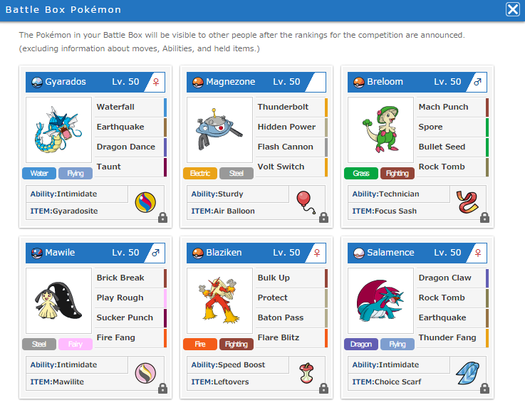Screen dimensions: 525x420
Task: Click the Gyarados sprite image
Action: [x=58, y=130]
